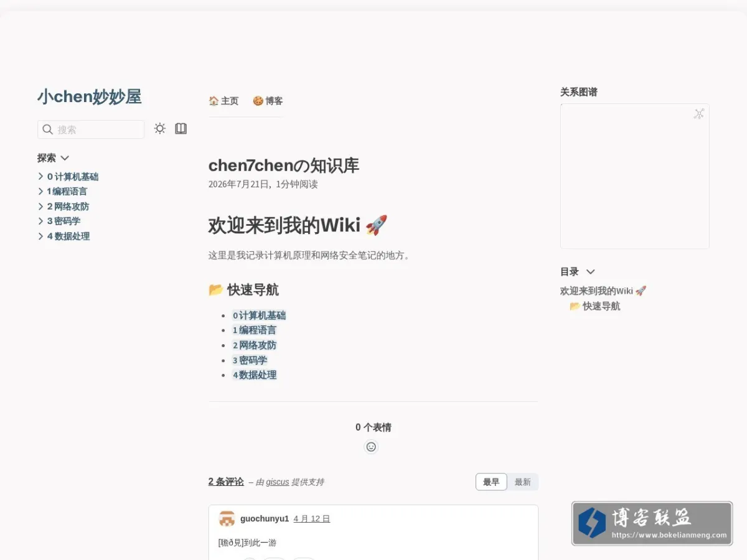Sort comments by 最新 newest
Image resolution: width=747 pixels, height=560 pixels.
(523, 482)
